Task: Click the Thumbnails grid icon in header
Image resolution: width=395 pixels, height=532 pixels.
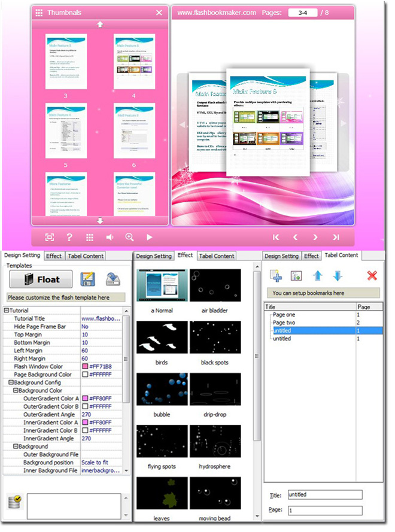Action: coord(39,13)
